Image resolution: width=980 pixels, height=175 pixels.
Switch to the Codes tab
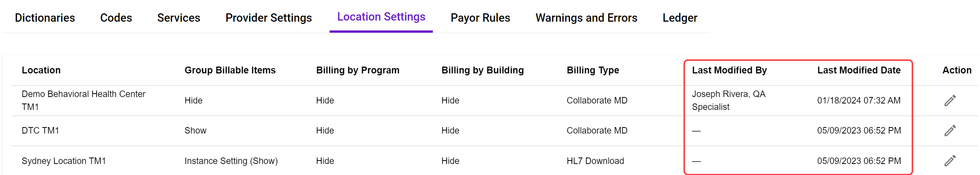(116, 17)
